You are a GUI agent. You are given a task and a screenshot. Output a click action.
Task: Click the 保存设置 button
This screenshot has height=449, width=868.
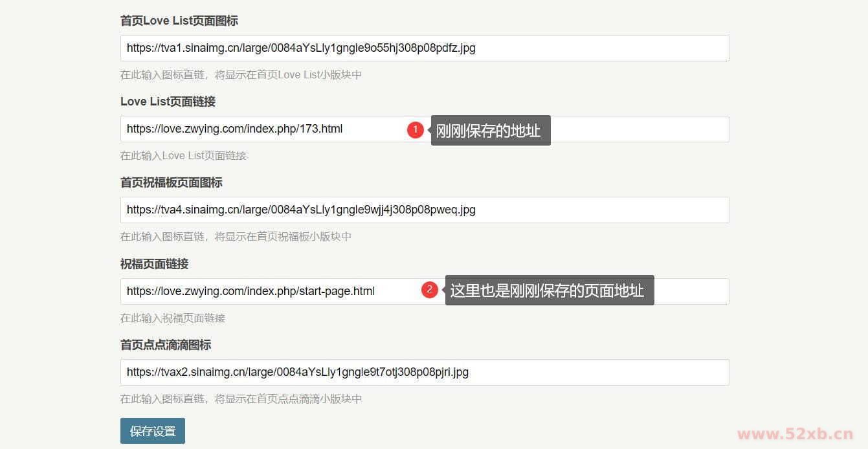coord(153,431)
